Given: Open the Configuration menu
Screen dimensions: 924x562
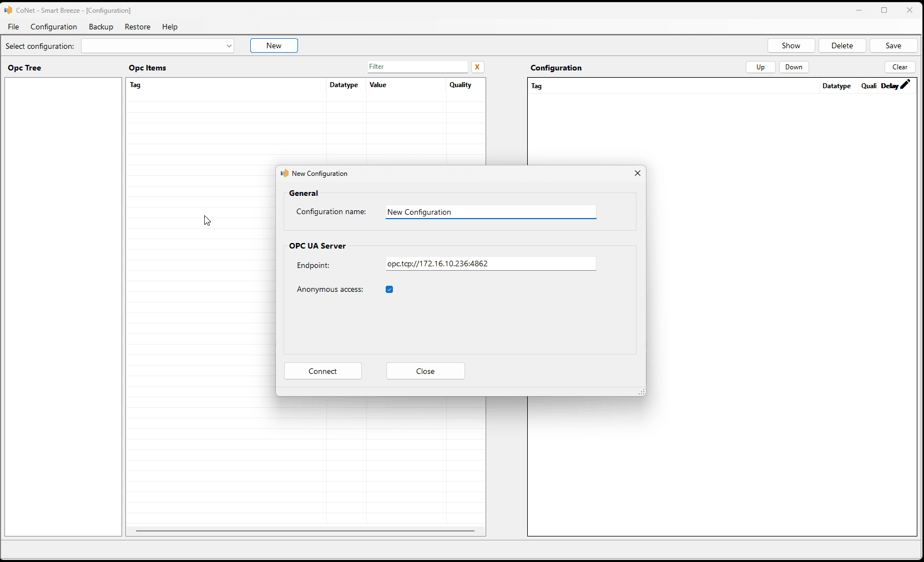Looking at the screenshot, I should click(54, 27).
